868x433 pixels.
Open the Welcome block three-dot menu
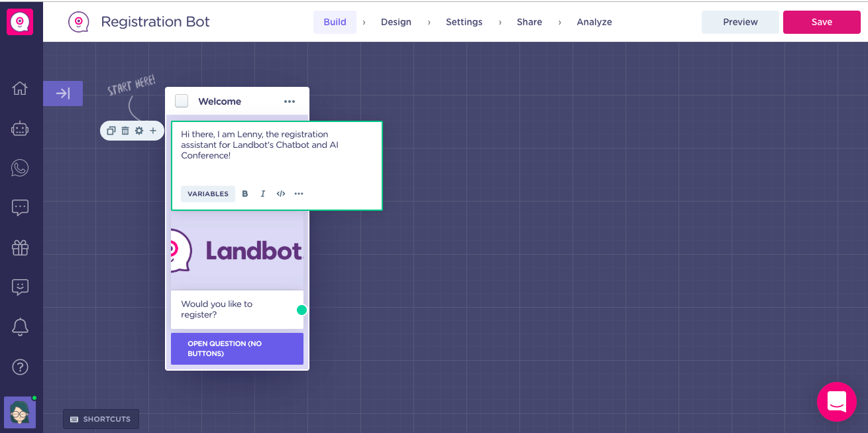point(290,101)
